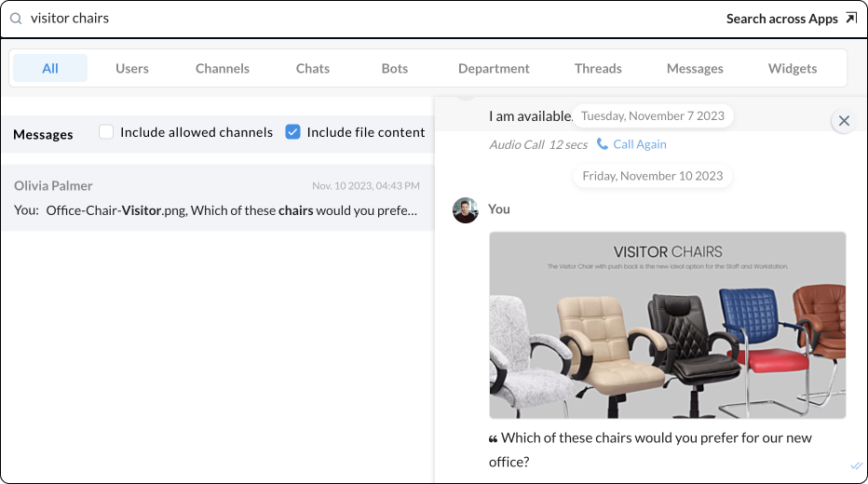Click Call Again link
Viewport: 868px width, 484px height.
640,144
